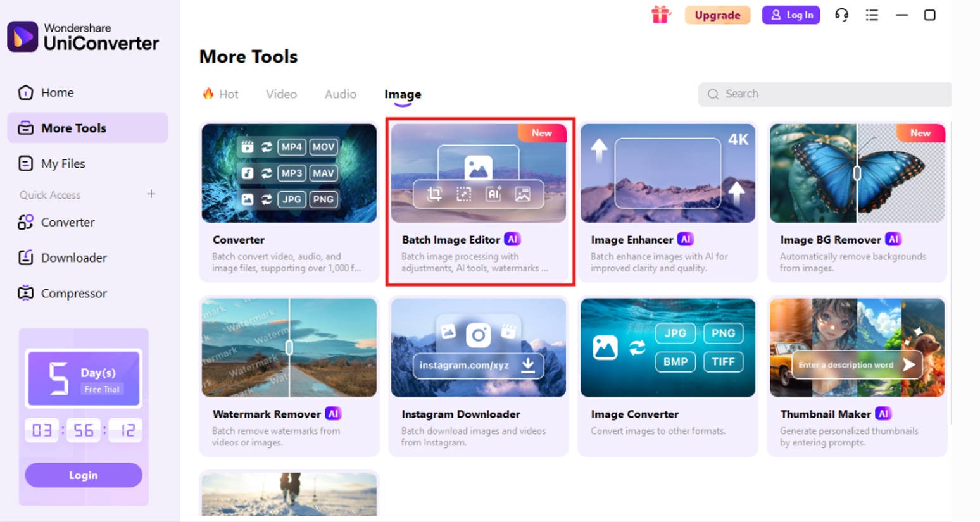Open Home in the sidebar
980x522 pixels.
coord(87,92)
